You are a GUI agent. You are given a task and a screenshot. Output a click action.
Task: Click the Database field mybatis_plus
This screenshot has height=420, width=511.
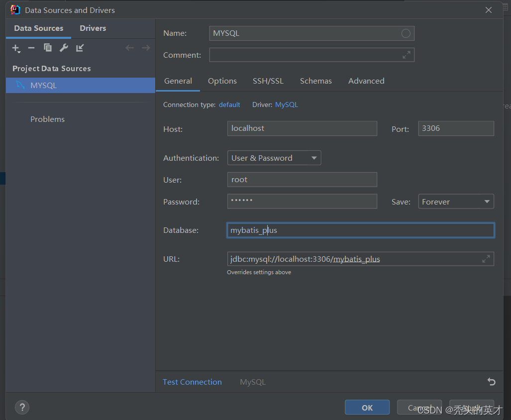pyautogui.click(x=361, y=230)
